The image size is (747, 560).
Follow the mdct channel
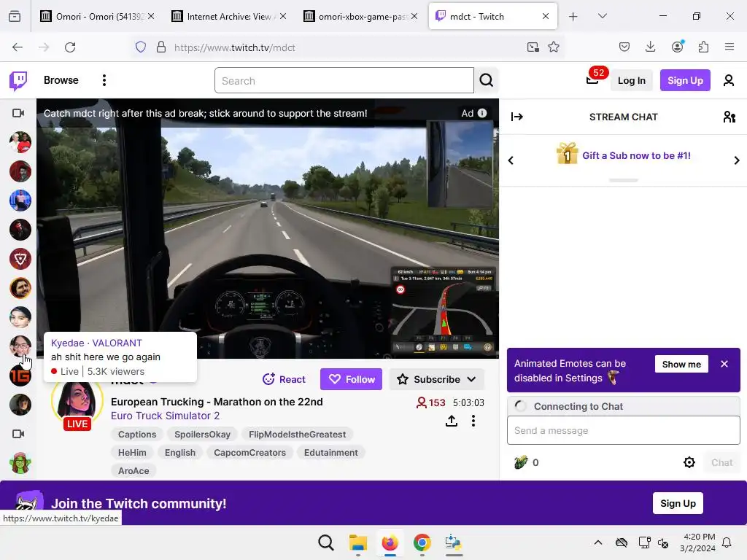tap(351, 379)
